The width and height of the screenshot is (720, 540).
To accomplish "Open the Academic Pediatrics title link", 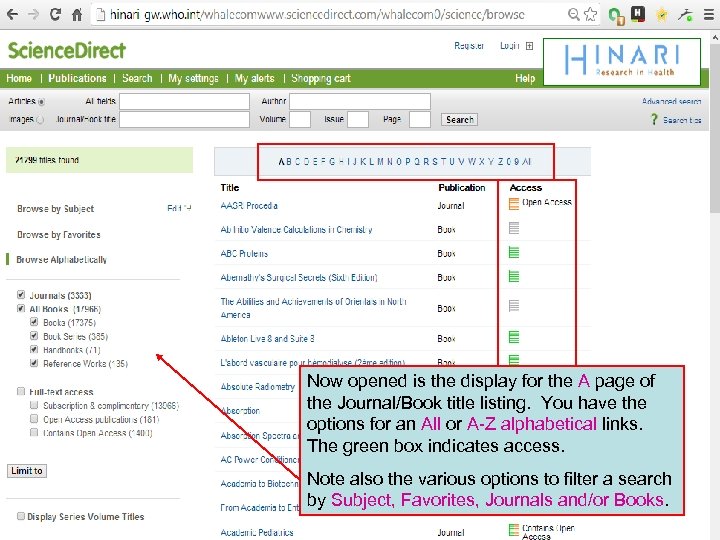I will point(257,533).
